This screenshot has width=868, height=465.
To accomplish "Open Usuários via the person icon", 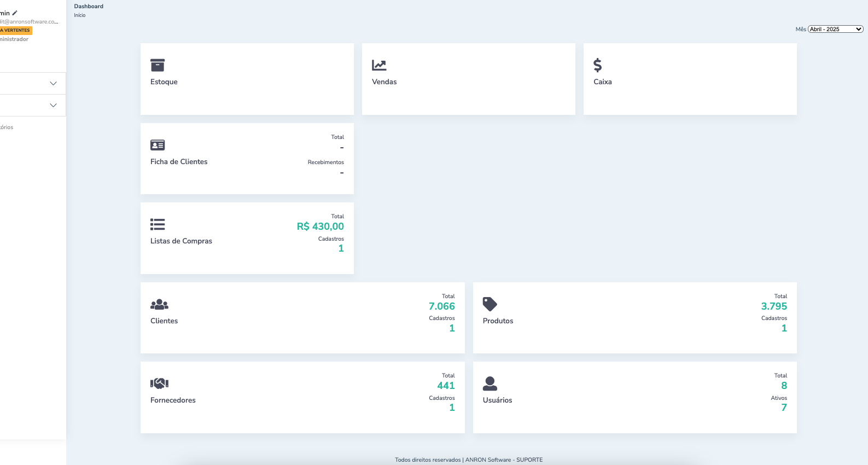I will tap(490, 383).
